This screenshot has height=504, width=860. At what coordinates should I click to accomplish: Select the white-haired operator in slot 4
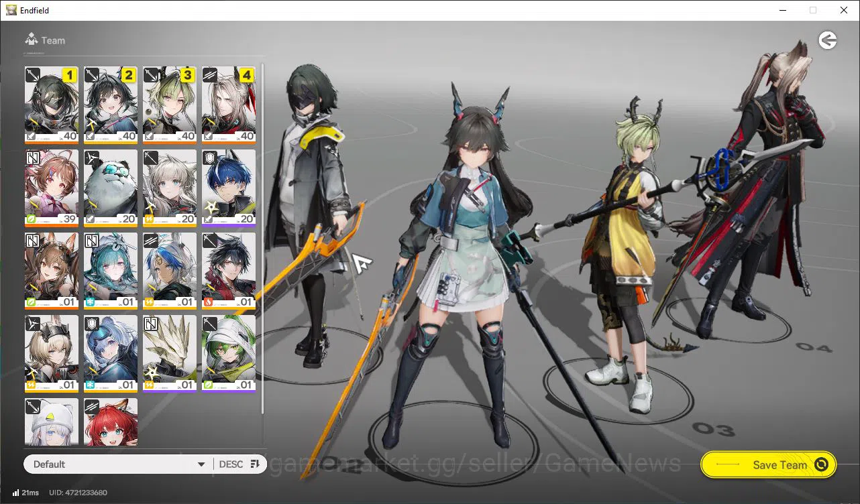pyautogui.click(x=229, y=105)
